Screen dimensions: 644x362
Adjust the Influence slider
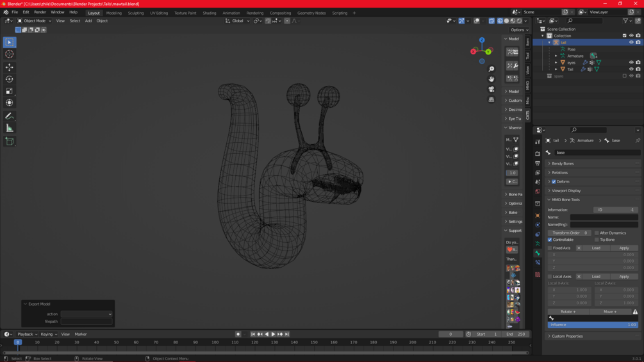tap(592, 325)
